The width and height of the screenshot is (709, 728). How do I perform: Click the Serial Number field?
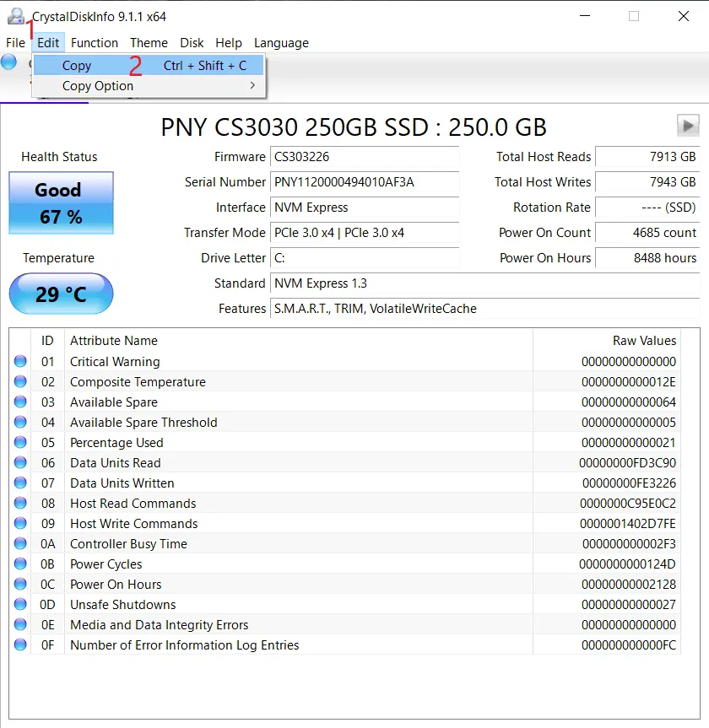pyautogui.click(x=365, y=182)
